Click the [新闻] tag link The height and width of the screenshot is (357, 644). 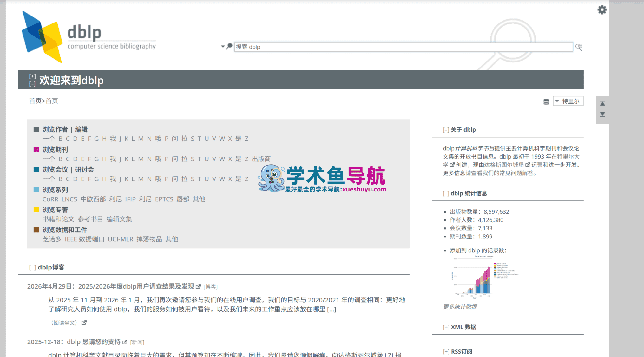(x=137, y=342)
